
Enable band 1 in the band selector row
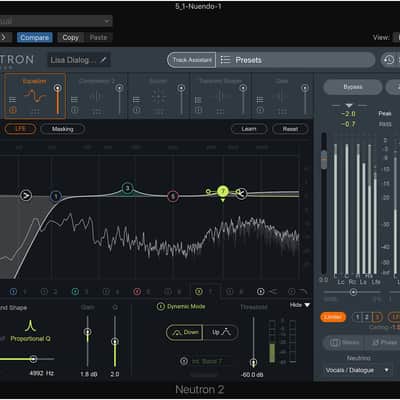(13, 292)
